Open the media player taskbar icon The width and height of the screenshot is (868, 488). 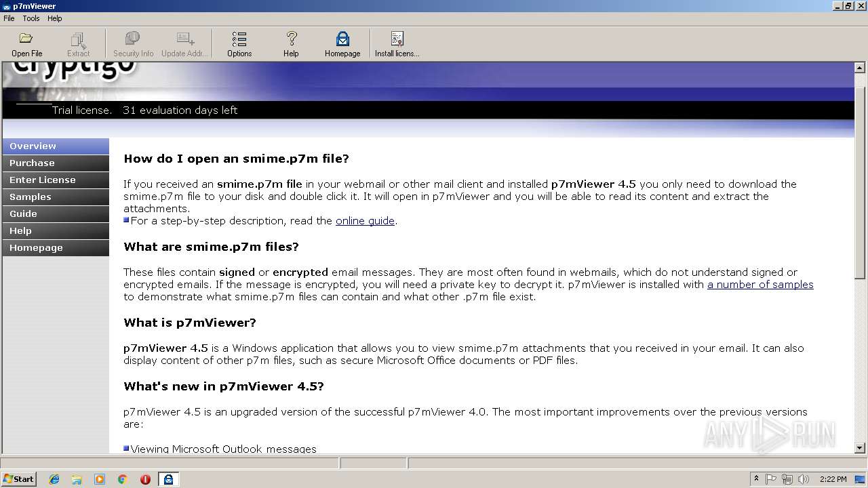(x=100, y=479)
